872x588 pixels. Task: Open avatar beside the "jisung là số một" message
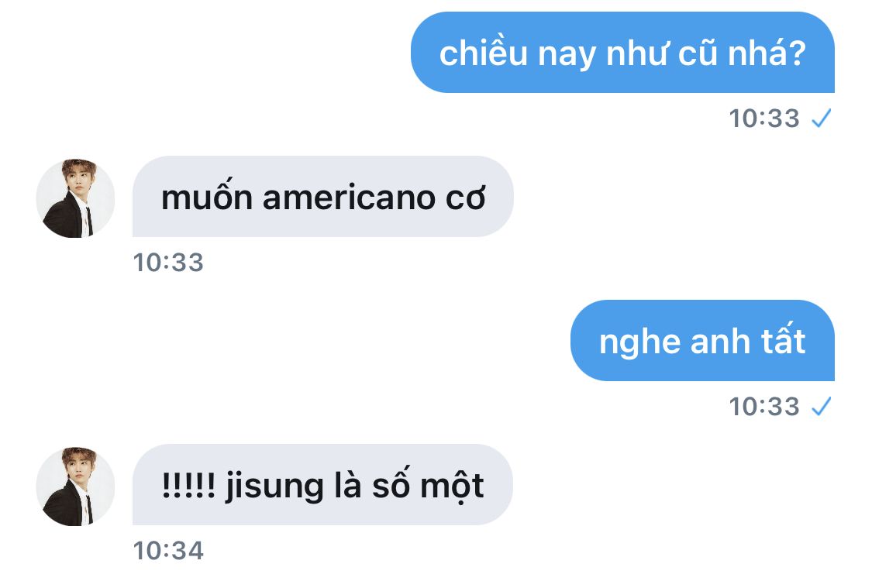75,487
